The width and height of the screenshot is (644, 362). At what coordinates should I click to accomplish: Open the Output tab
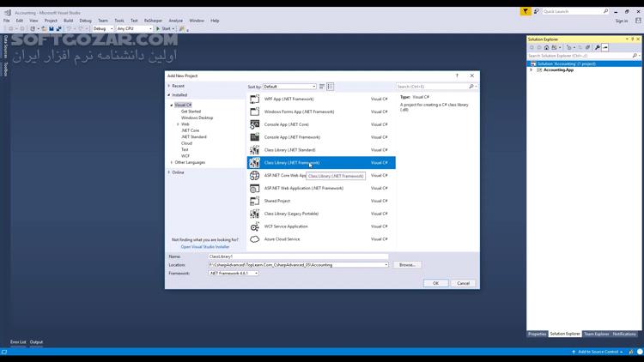[36, 342]
